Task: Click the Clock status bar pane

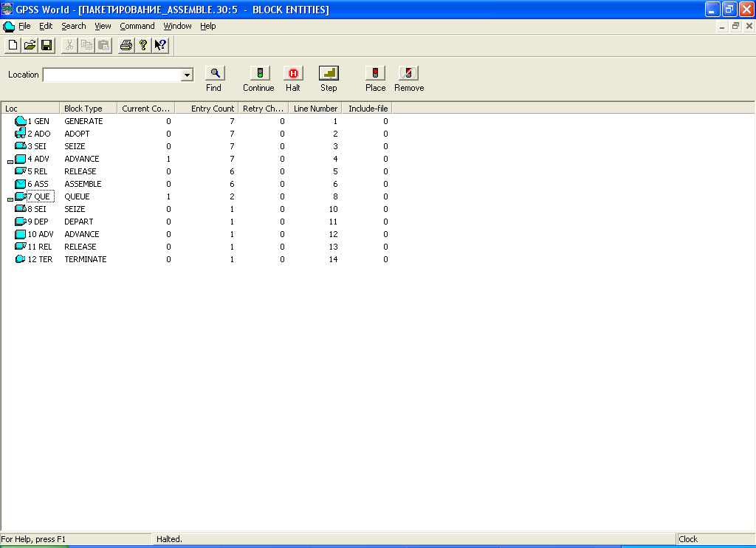Action: tap(716, 539)
